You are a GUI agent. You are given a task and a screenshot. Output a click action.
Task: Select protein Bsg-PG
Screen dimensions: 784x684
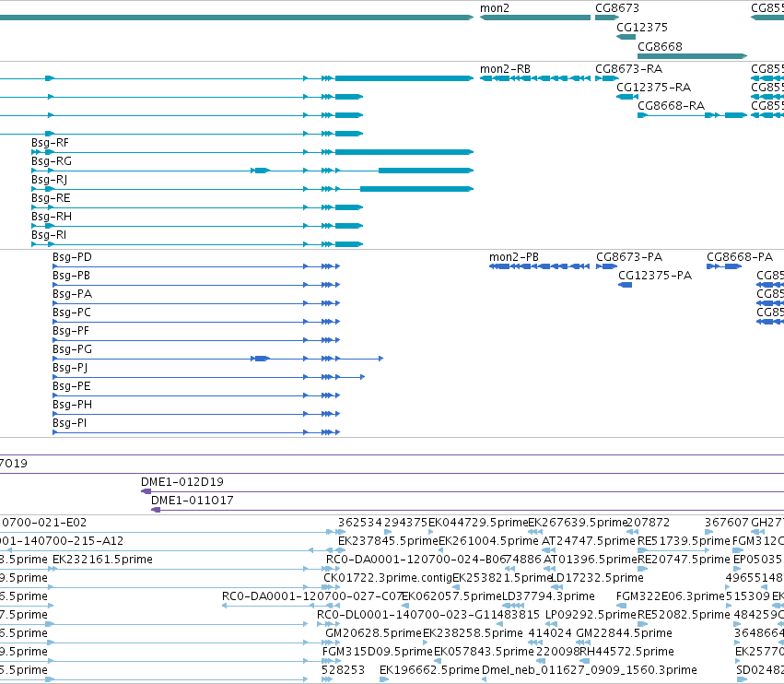(72, 349)
